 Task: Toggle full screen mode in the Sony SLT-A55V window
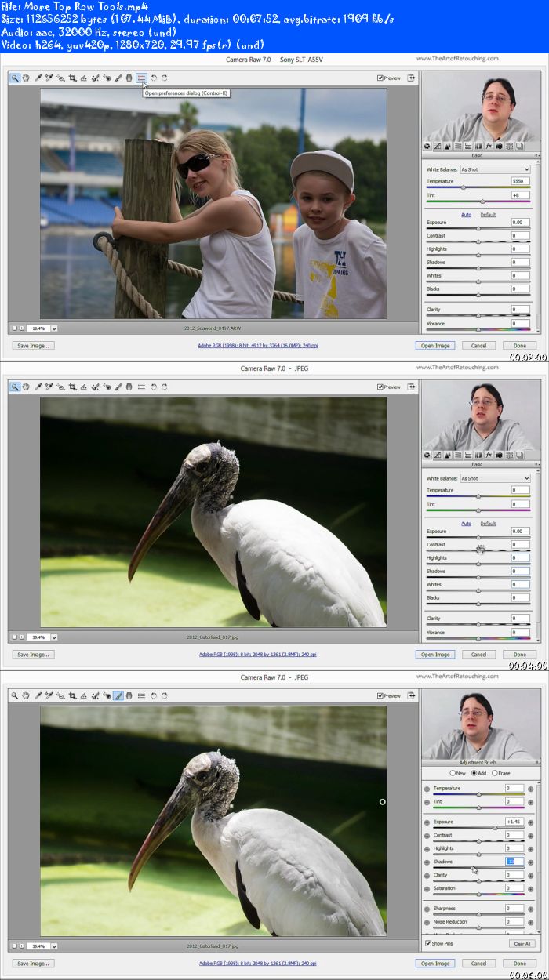coord(409,78)
